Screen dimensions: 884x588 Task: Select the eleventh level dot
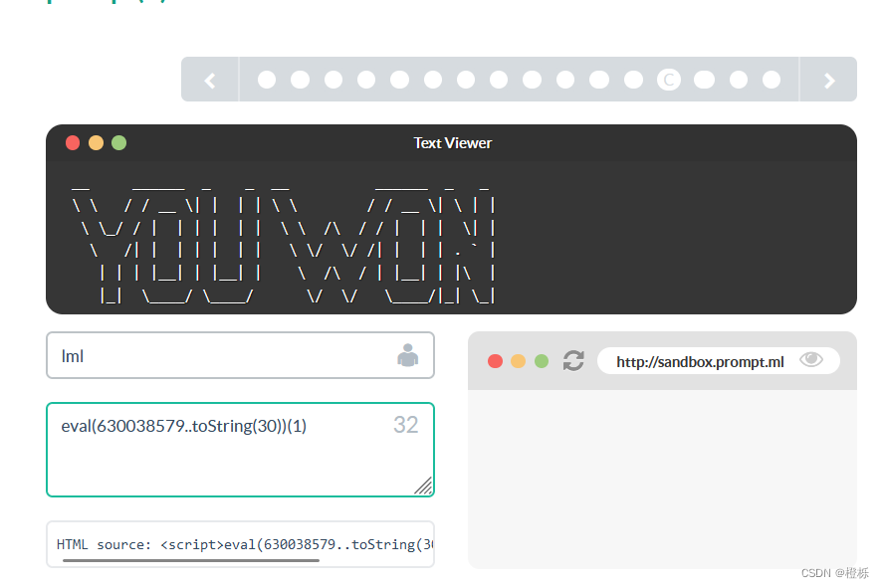click(x=599, y=80)
